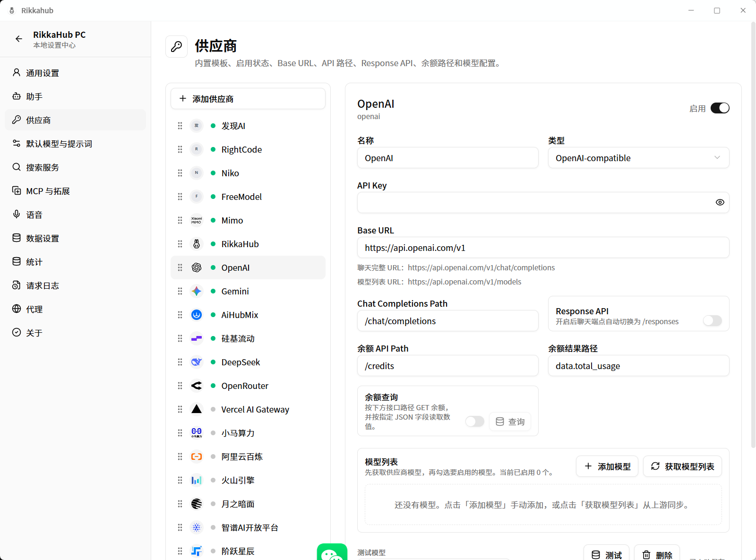Select the 硅基流动 provider row

coord(248,338)
